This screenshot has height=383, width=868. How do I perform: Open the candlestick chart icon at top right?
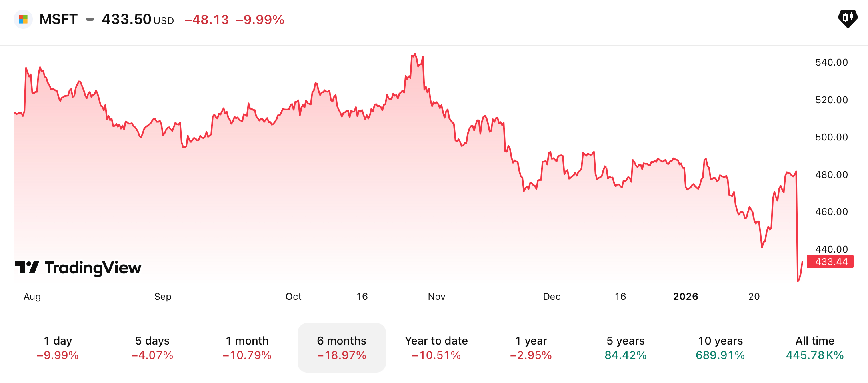[848, 18]
